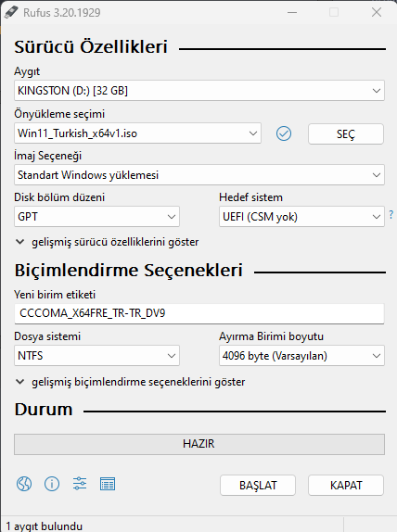This screenshot has width=397, height=532.
Task: Click the KAPAT button
Action: tap(346, 485)
